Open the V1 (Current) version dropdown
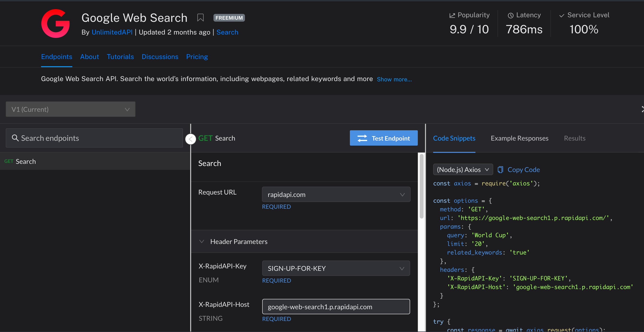The width and height of the screenshot is (644, 332). [71, 109]
